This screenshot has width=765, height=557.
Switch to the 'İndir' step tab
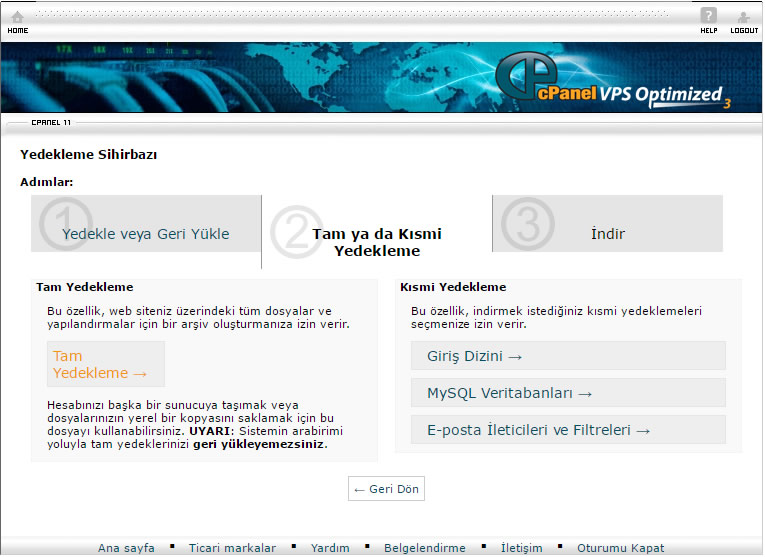pyautogui.click(x=608, y=234)
